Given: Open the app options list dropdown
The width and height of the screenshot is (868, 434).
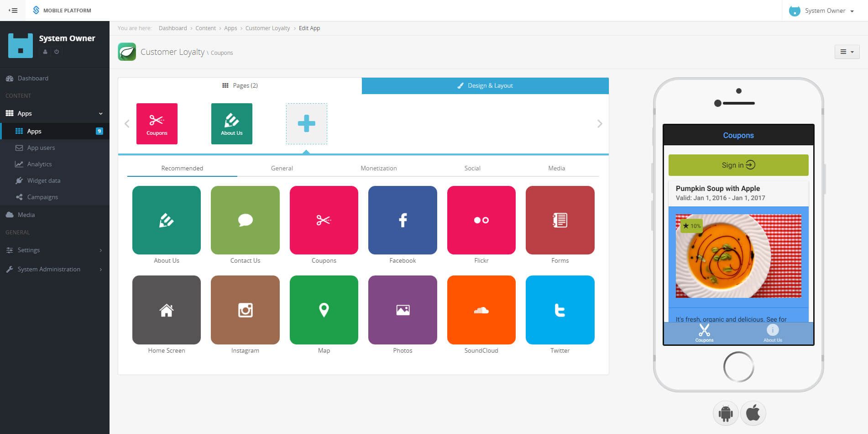Looking at the screenshot, I should tap(847, 52).
